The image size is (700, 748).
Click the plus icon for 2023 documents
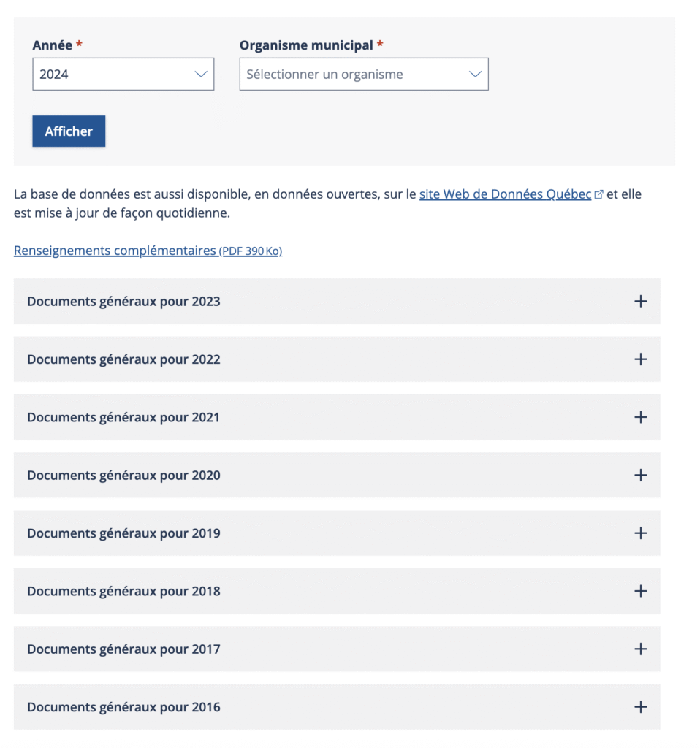[641, 301]
